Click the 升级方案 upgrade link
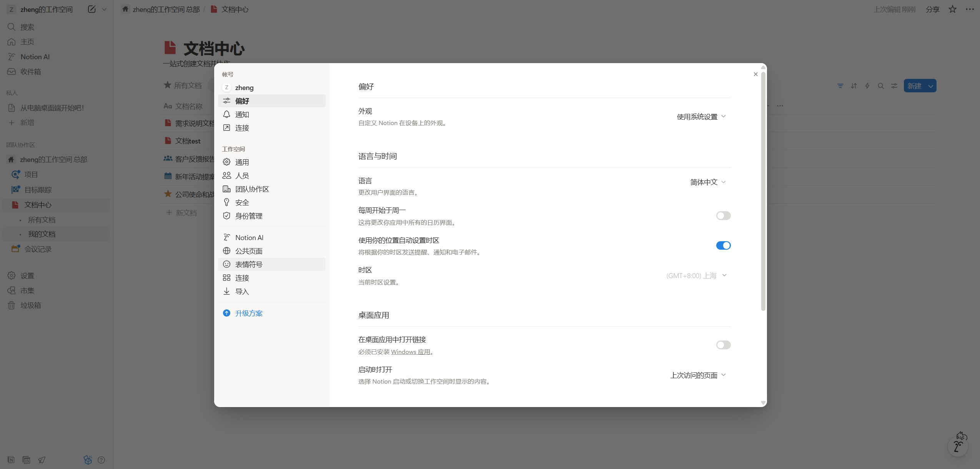The height and width of the screenshot is (469, 980). 248,313
